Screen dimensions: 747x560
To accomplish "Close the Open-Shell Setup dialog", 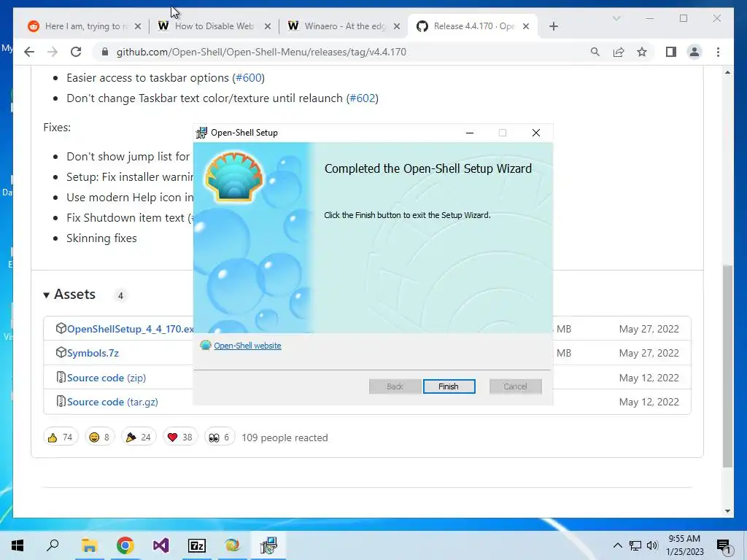I will pos(536,133).
